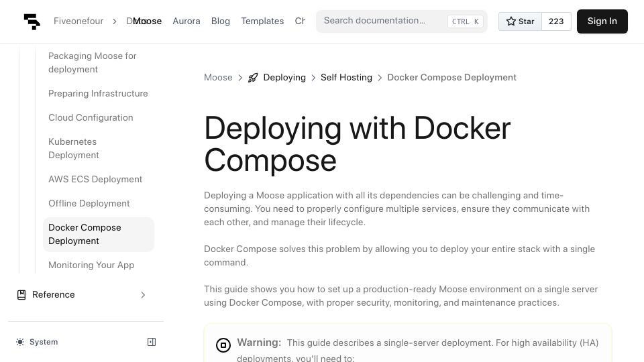Click the Reference sidebar section label
The height and width of the screenshot is (362, 644).
(x=54, y=295)
